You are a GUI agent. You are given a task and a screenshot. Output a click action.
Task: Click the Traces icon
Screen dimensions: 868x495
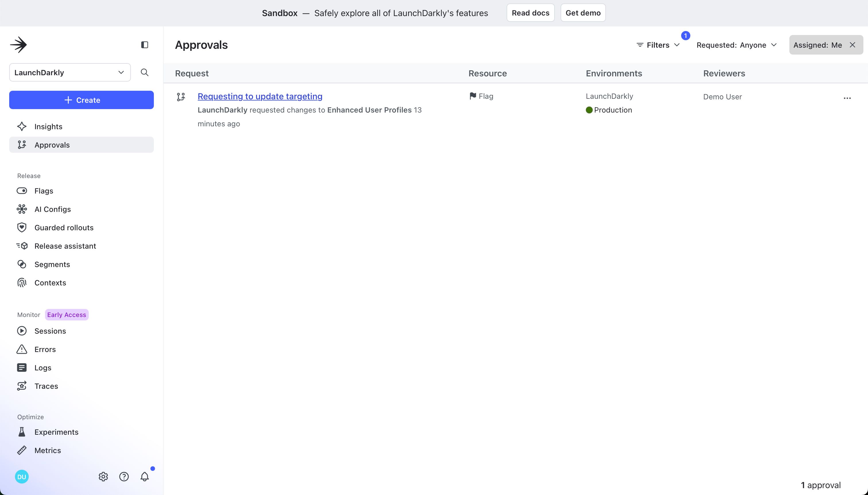pyautogui.click(x=22, y=386)
